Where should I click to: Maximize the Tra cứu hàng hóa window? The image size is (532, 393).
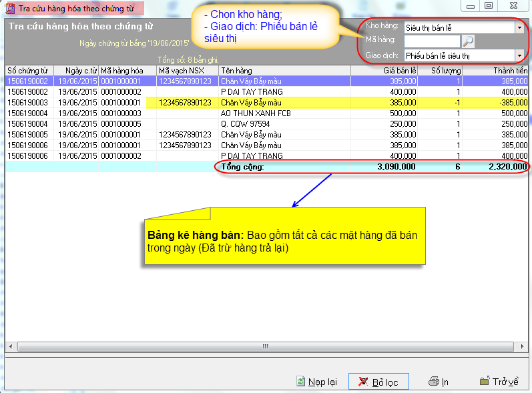[489, 5]
